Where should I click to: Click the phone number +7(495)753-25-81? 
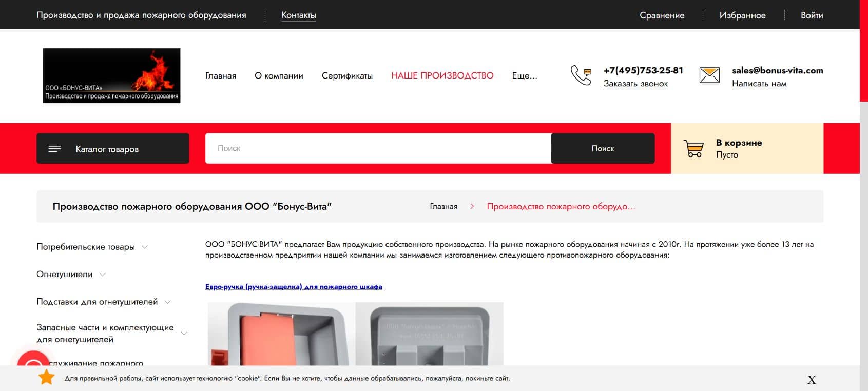click(643, 70)
